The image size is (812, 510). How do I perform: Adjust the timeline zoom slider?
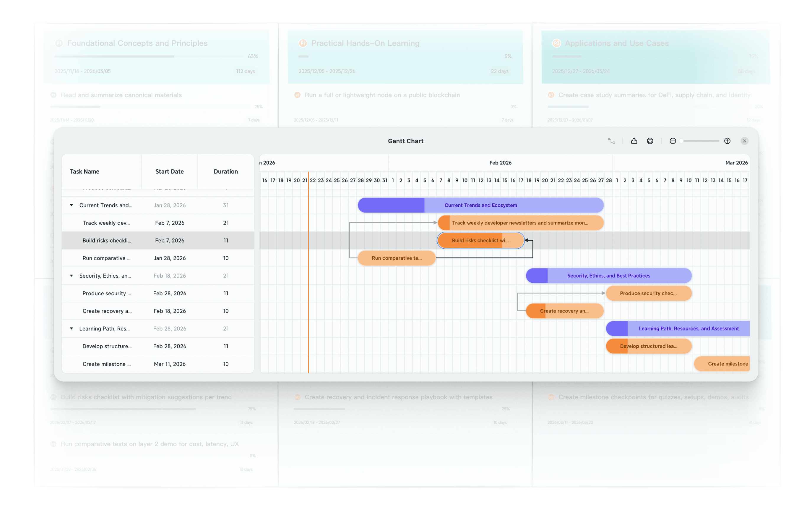pos(682,141)
